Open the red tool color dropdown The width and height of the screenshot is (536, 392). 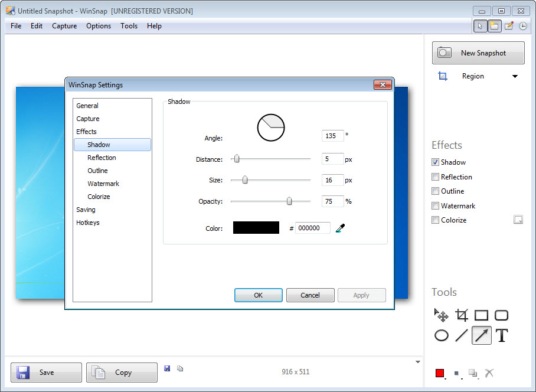tap(440, 374)
